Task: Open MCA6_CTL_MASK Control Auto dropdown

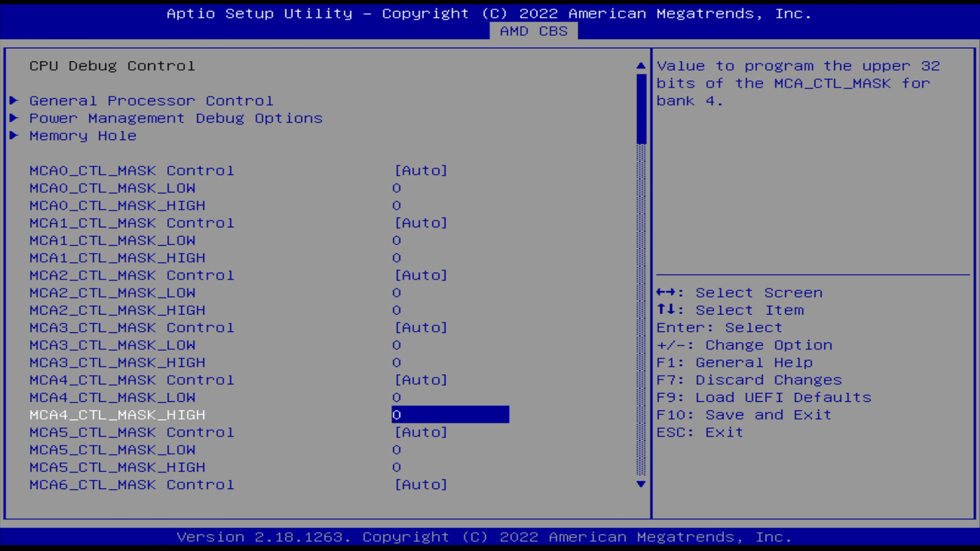Action: 421,484
